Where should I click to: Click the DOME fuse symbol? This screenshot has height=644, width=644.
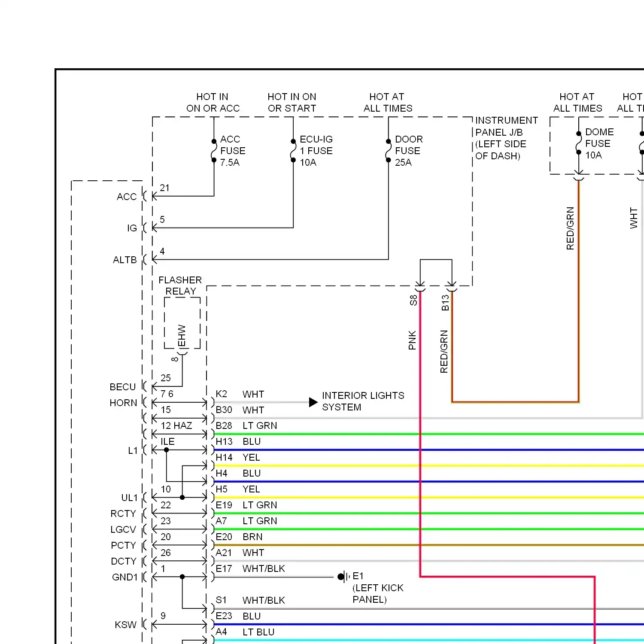pos(578,143)
